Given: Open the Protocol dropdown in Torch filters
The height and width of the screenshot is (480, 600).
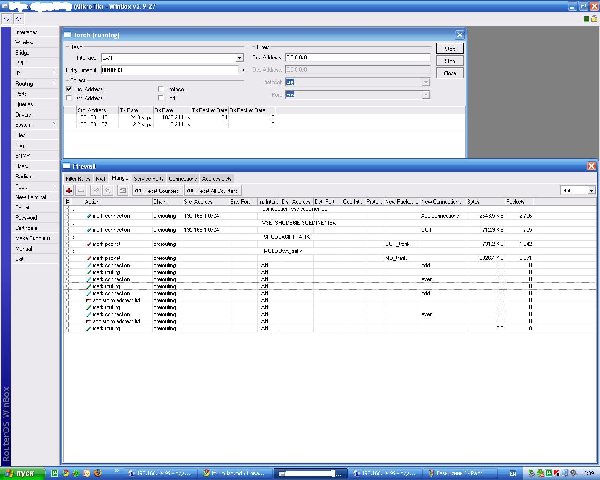Looking at the screenshot, I should 425,84.
